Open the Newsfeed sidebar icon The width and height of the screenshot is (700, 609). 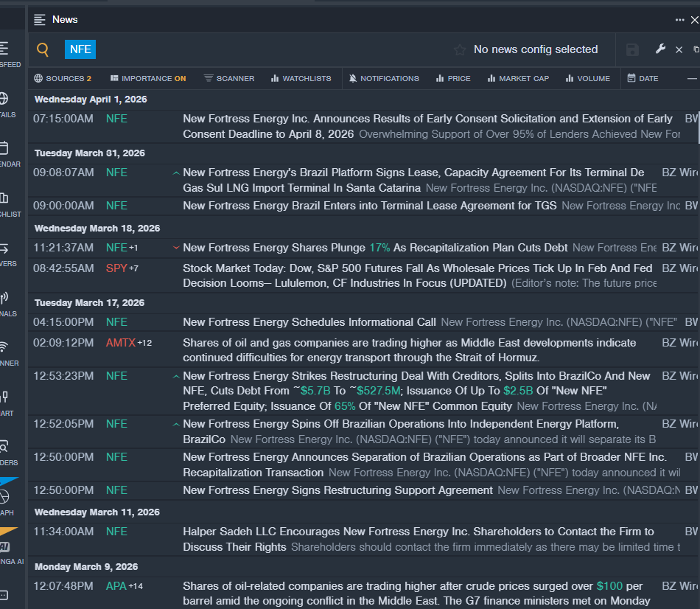[4, 49]
